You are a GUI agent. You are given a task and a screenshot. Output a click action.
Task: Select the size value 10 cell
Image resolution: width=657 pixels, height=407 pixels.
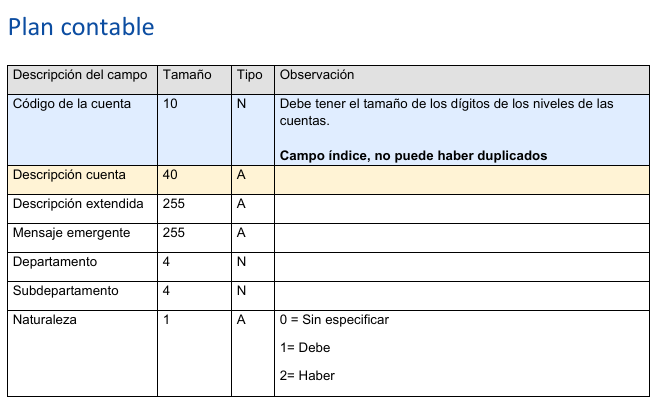coord(194,130)
